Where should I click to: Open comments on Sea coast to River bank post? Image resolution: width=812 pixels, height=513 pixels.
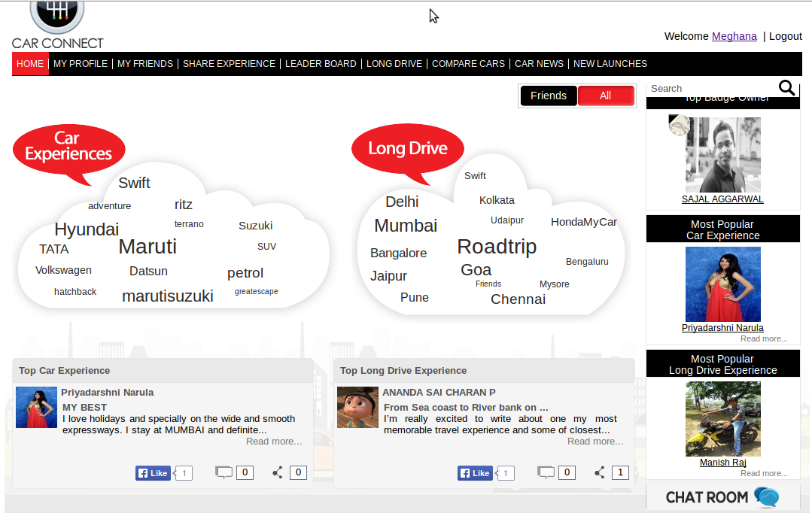pyautogui.click(x=546, y=472)
